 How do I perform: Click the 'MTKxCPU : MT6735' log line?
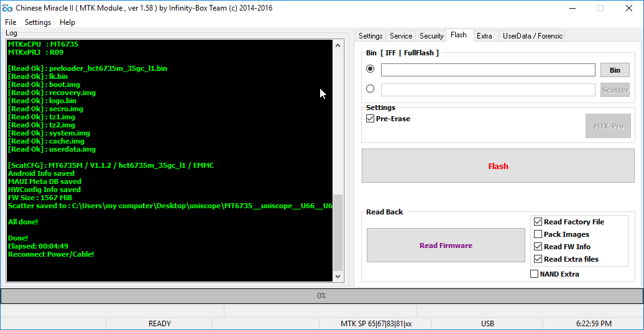(43, 44)
